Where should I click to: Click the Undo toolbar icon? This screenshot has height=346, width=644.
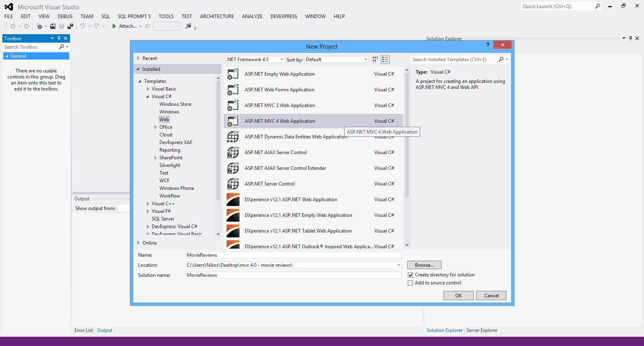tap(83, 26)
